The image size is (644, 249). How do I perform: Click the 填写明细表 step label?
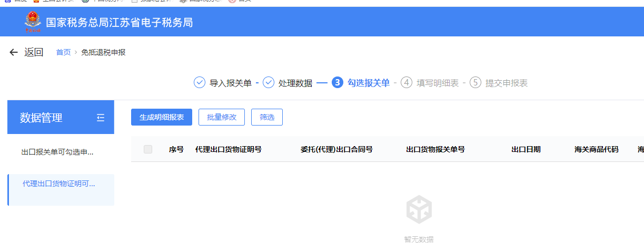[x=438, y=83]
